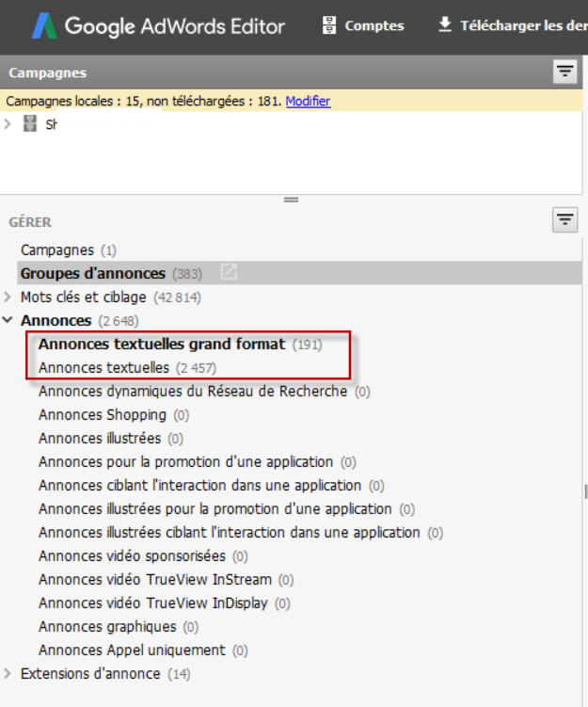Select Annonces textuelles grand format
The image size is (588, 707).
(181, 344)
